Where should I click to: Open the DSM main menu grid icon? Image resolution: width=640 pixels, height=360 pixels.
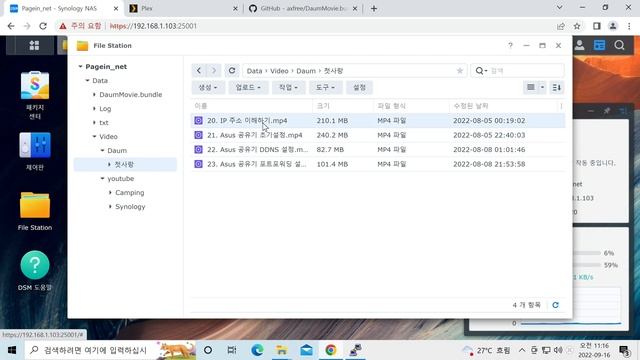[x=34, y=45]
